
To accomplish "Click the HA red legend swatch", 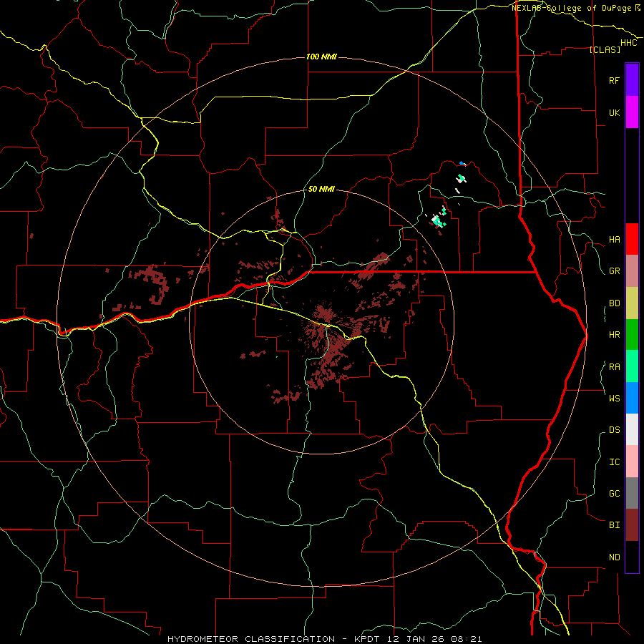I will (632, 239).
